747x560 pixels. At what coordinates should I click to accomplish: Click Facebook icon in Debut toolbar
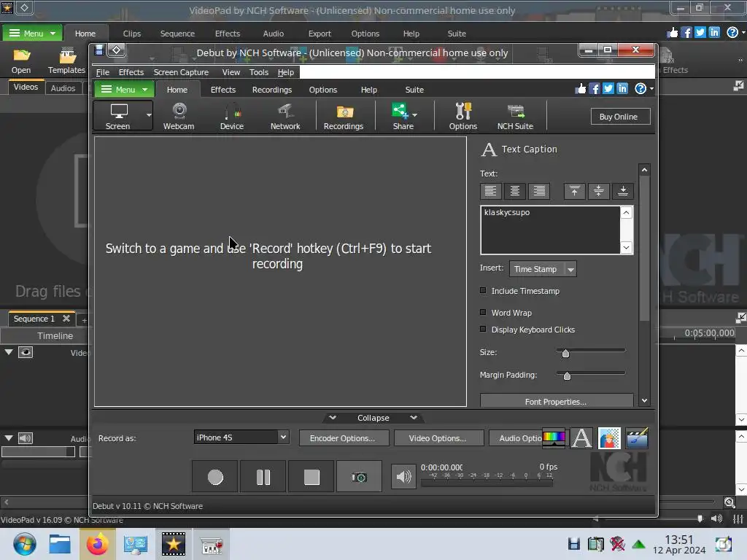coord(594,88)
